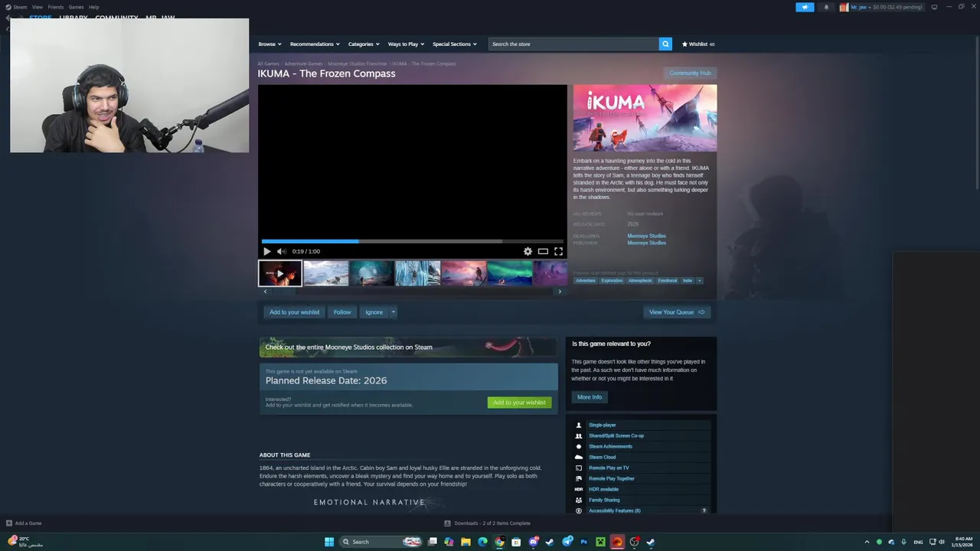Viewport: 980px width, 551px height.
Task: Click Mooneye Studios Franchise breadcrumb
Action: coord(358,64)
